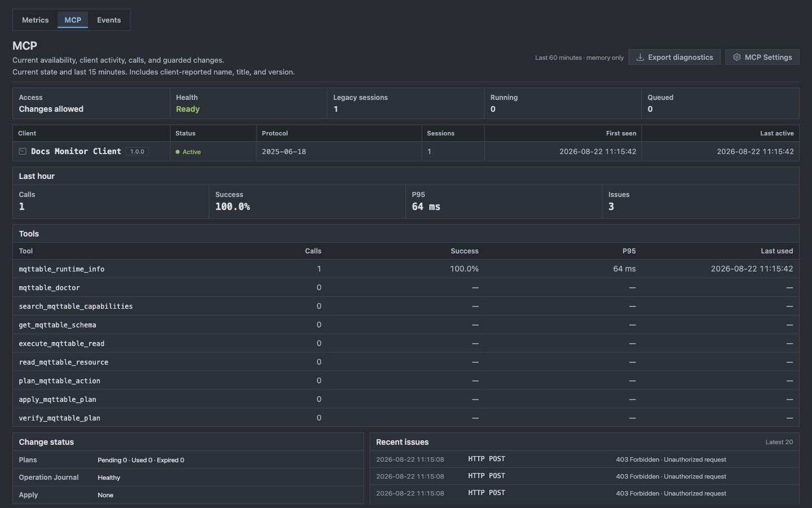The height and width of the screenshot is (508, 812).
Task: Click the Apply None value
Action: coord(105,495)
